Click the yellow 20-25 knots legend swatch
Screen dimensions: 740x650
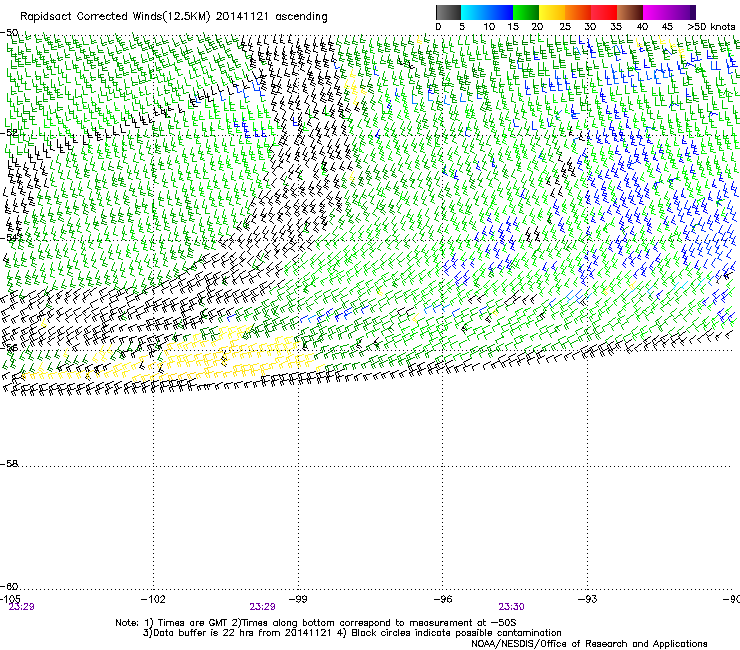552,12
